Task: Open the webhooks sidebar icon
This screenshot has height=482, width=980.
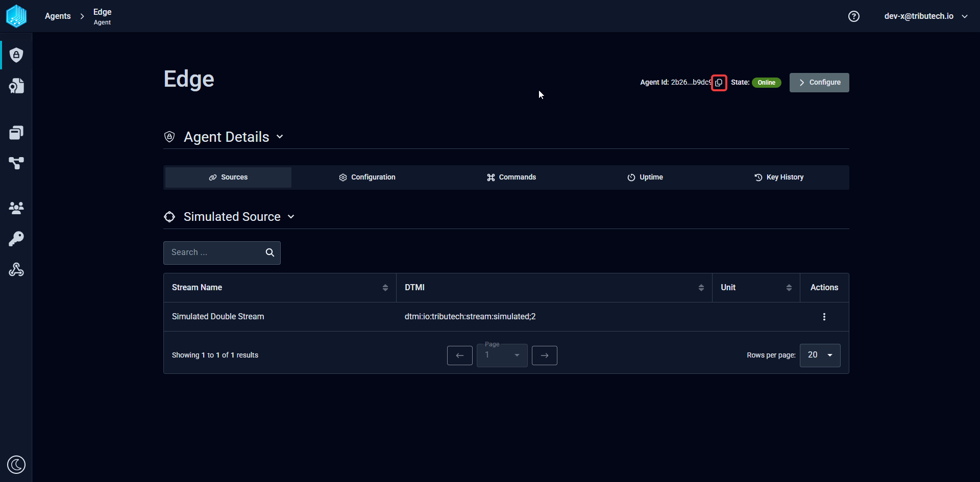Action: coord(16,269)
